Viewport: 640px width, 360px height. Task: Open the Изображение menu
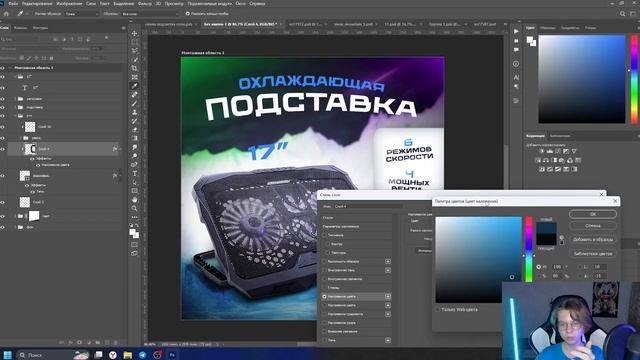pyautogui.click(x=69, y=3)
